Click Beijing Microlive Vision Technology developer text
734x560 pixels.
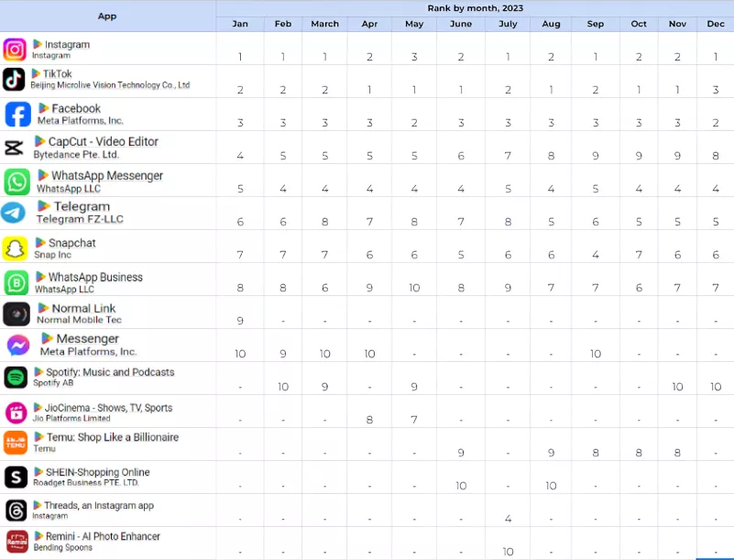pos(110,85)
